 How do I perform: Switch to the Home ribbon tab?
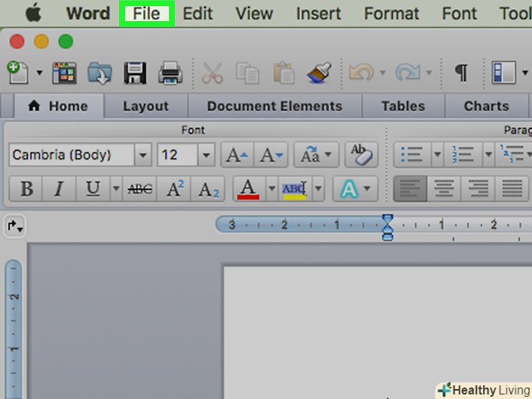click(x=58, y=106)
